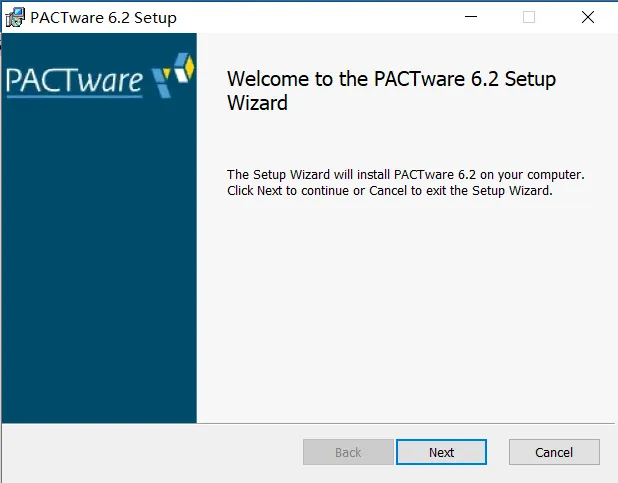The height and width of the screenshot is (483, 618).
Task: Click the disabled Back button
Action: tap(348, 452)
